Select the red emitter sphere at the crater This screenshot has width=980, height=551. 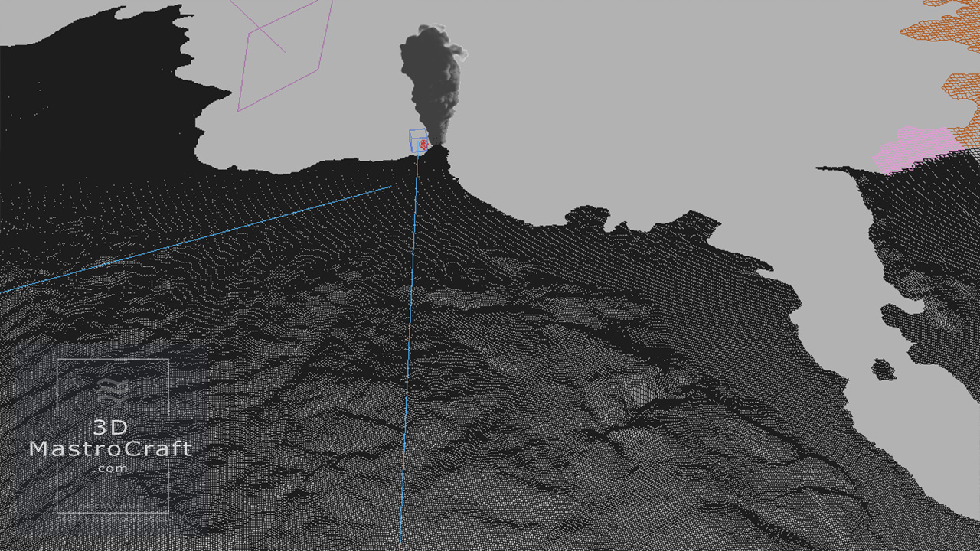[x=423, y=144]
